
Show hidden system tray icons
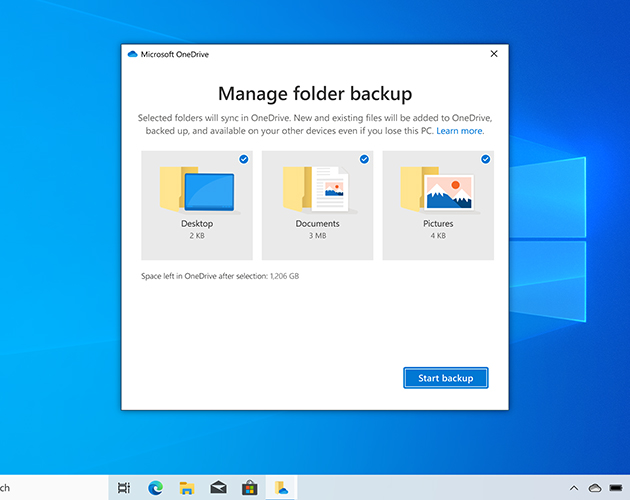click(574, 488)
